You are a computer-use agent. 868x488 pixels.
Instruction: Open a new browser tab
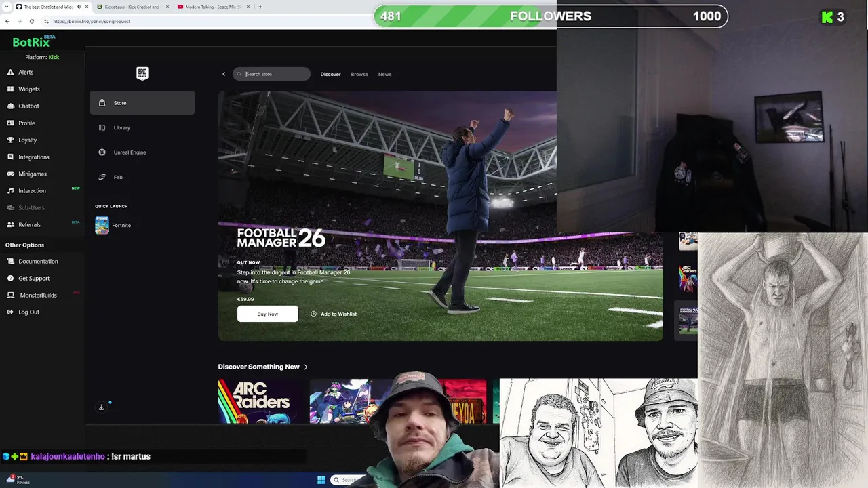click(260, 7)
